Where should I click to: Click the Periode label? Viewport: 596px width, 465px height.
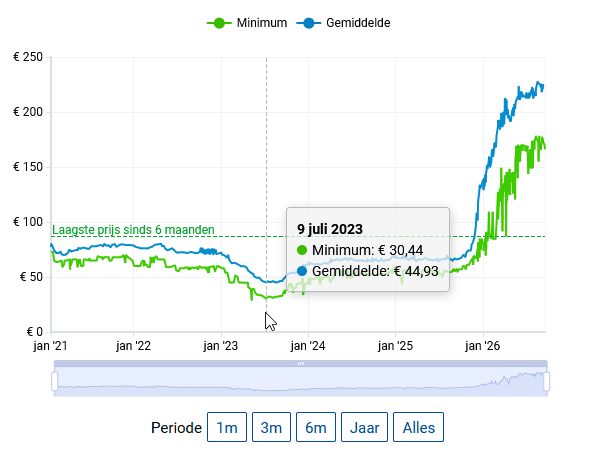(176, 428)
